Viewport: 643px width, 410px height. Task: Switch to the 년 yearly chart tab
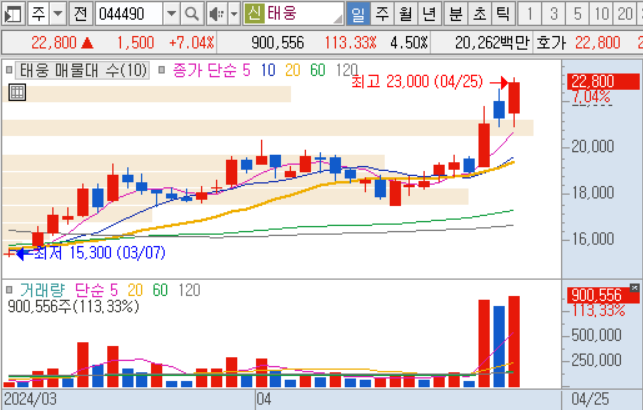pyautogui.click(x=429, y=14)
